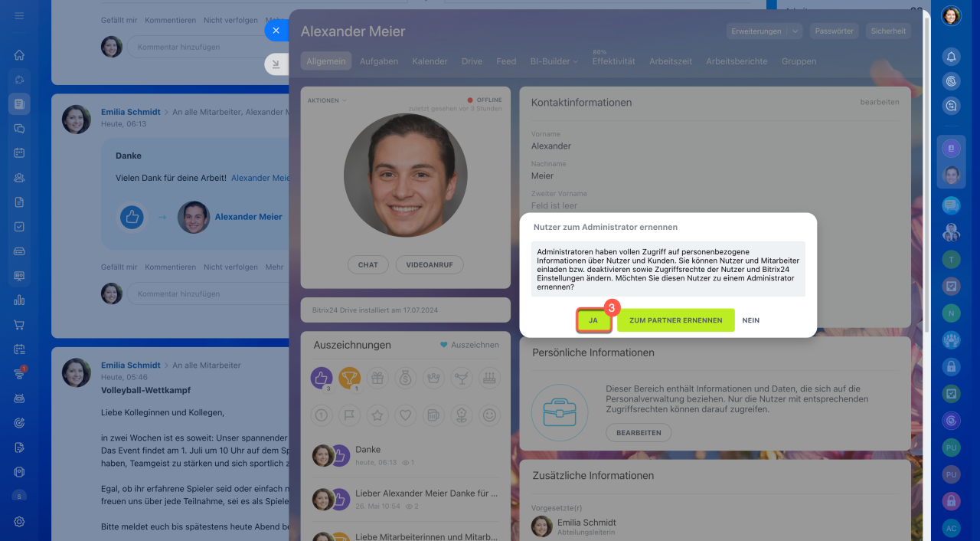The image size is (980, 541).
Task: Go to home icon in left sidebar
Action: point(19,55)
